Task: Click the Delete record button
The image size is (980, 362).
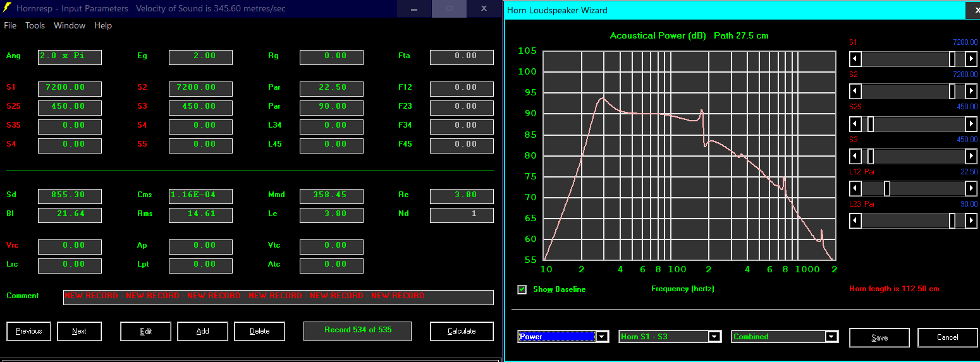Action: (x=259, y=331)
